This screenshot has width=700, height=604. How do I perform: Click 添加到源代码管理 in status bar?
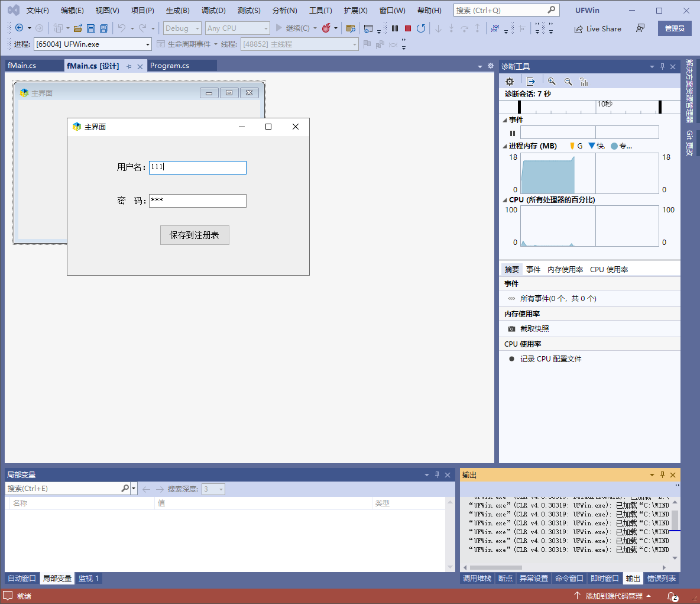point(612,596)
